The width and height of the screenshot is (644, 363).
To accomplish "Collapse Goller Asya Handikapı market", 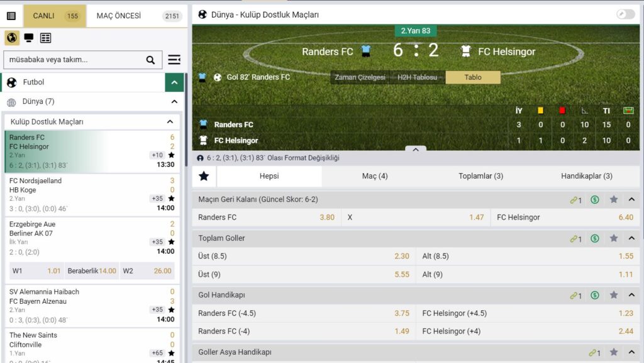I will pos(631,352).
